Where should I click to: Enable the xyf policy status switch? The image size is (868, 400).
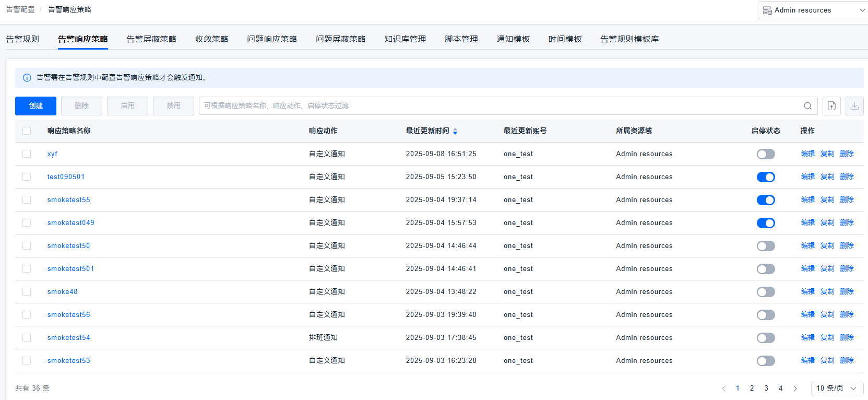click(765, 154)
